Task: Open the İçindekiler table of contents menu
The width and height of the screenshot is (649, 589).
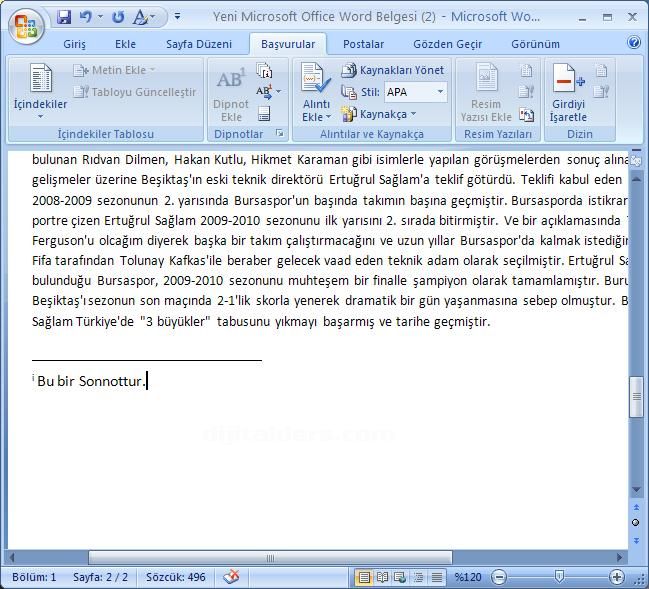Action: point(40,92)
